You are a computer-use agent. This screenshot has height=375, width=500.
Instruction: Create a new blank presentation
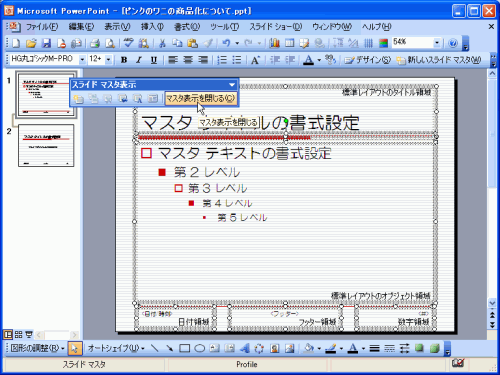pyautogui.click(x=16, y=43)
